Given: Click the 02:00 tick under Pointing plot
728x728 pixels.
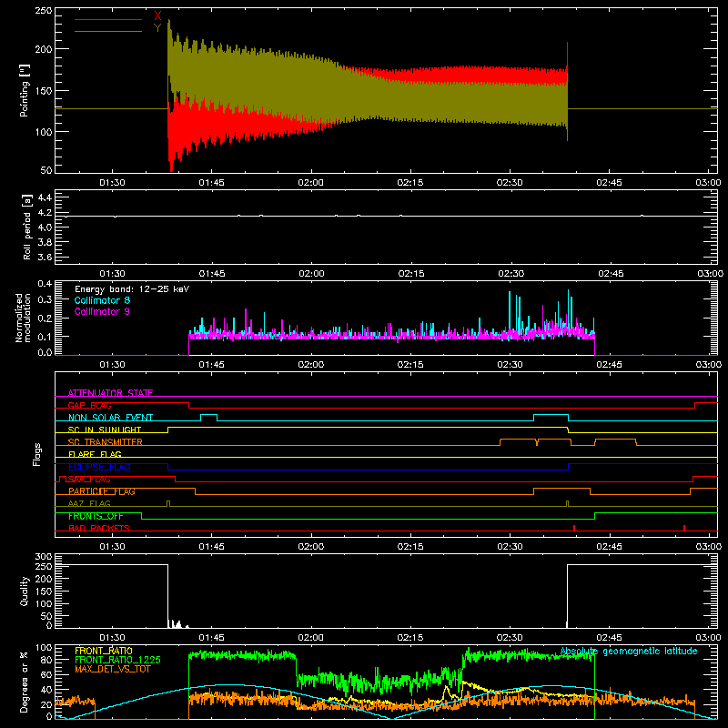Looking at the screenshot, I should coord(310,183).
